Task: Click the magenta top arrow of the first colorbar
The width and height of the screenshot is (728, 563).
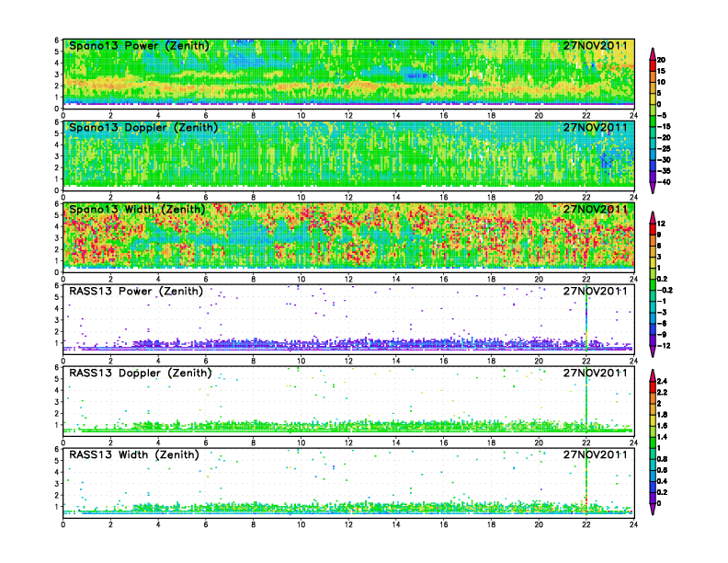Action: click(x=653, y=53)
